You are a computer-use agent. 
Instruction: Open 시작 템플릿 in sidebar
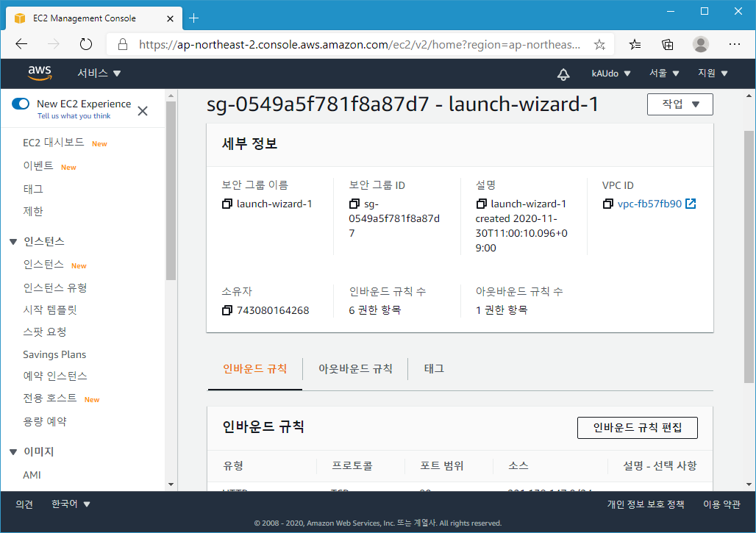point(50,310)
